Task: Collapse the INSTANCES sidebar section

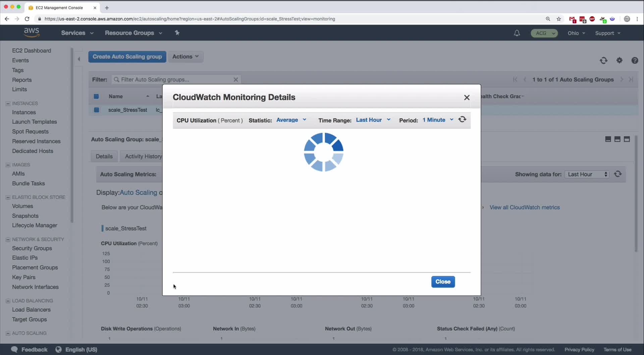Action: pyautogui.click(x=8, y=103)
